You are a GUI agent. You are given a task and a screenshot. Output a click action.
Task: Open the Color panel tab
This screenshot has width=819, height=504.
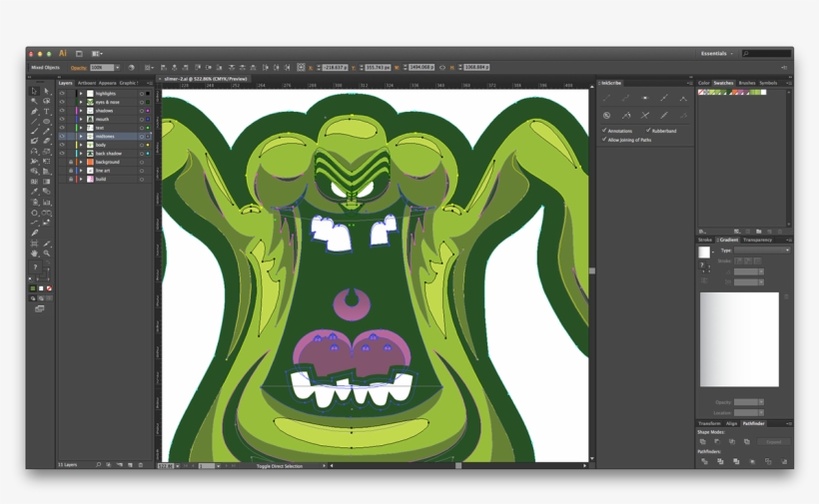tap(704, 83)
